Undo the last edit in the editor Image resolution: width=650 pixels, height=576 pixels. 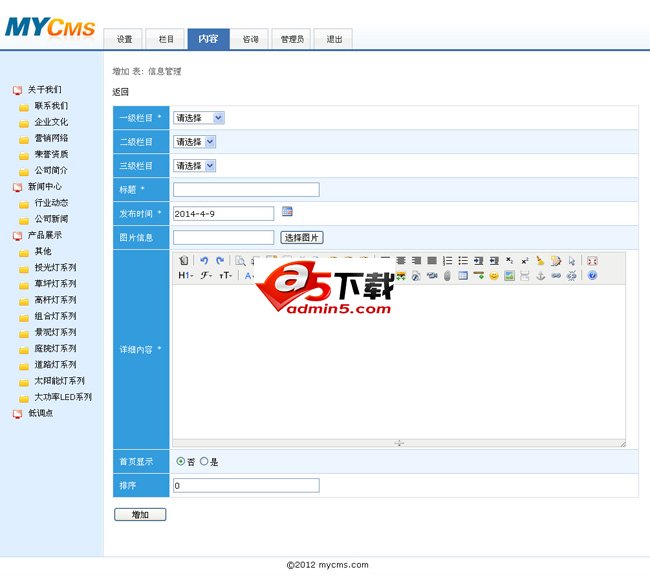click(x=204, y=261)
